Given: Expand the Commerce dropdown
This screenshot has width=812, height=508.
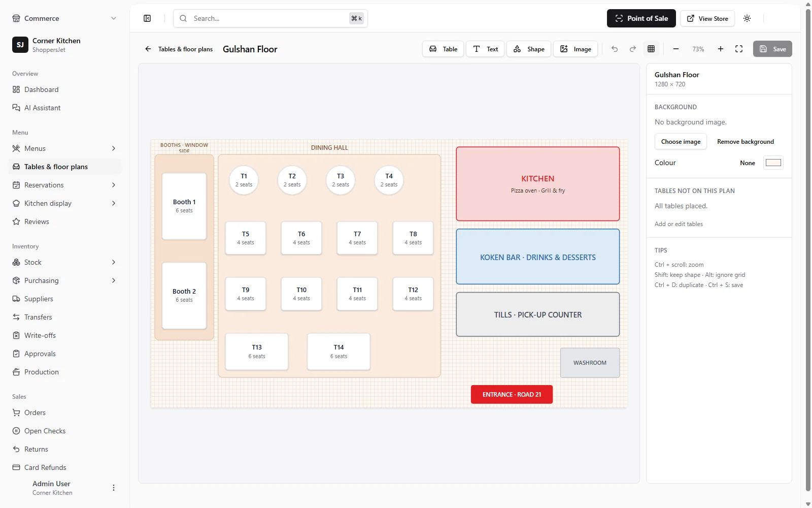Looking at the screenshot, I should (x=114, y=18).
